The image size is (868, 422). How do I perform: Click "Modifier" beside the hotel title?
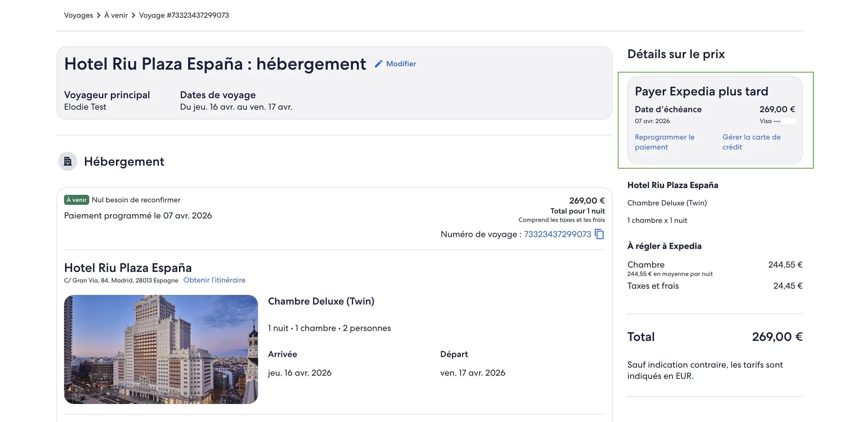(401, 64)
